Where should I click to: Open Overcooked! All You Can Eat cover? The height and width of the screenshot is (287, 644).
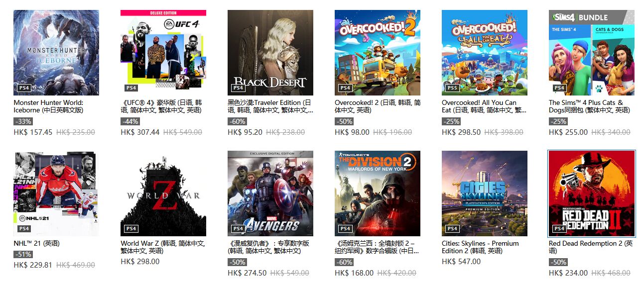pyautogui.click(x=485, y=53)
